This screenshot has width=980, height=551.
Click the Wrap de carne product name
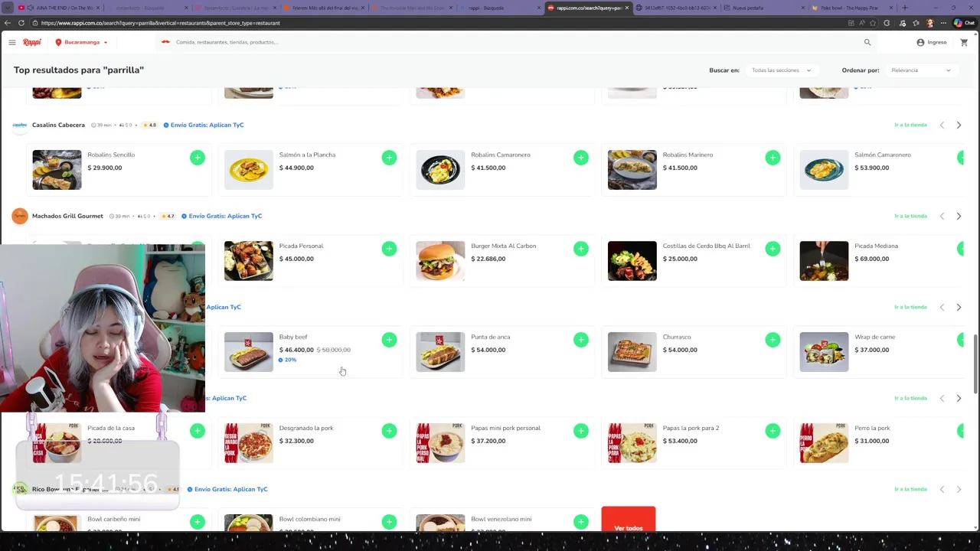pos(874,337)
